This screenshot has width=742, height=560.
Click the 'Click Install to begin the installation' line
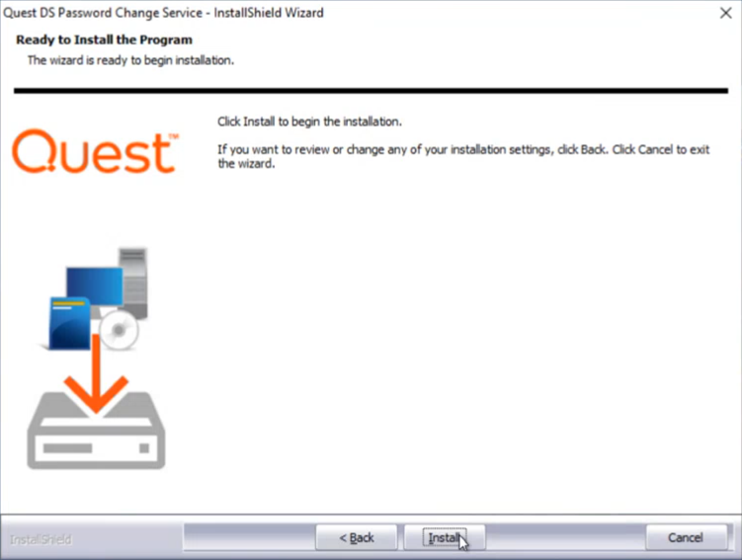click(x=309, y=121)
